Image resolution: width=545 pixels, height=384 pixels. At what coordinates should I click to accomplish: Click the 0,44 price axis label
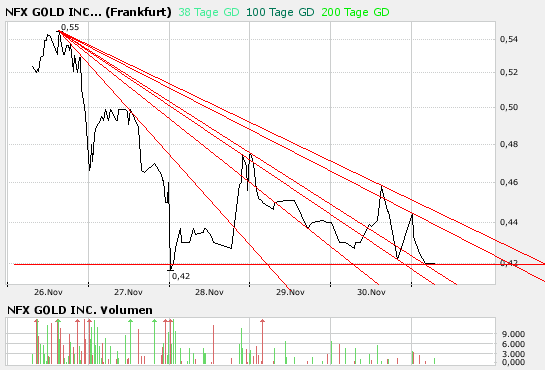pyautogui.click(x=509, y=222)
